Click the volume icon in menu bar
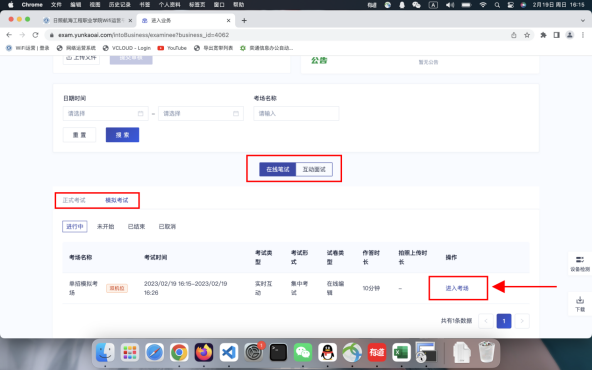This screenshot has height=370, width=592. pos(450,5)
